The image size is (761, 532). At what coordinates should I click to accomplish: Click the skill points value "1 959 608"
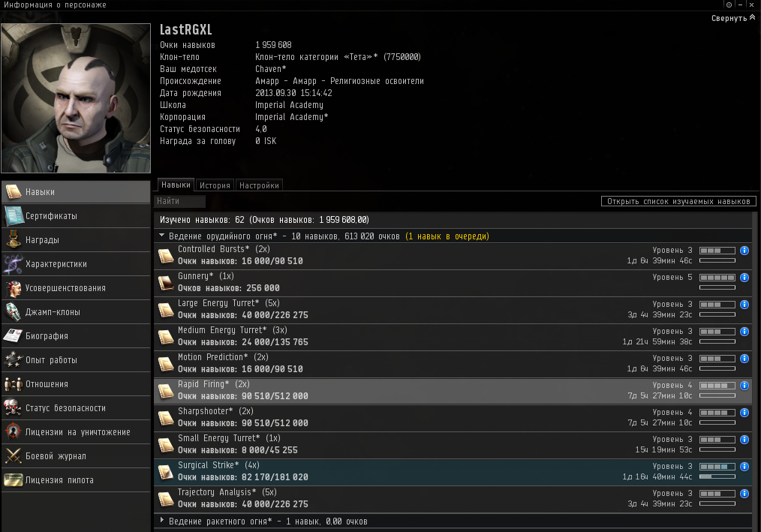tap(273, 45)
